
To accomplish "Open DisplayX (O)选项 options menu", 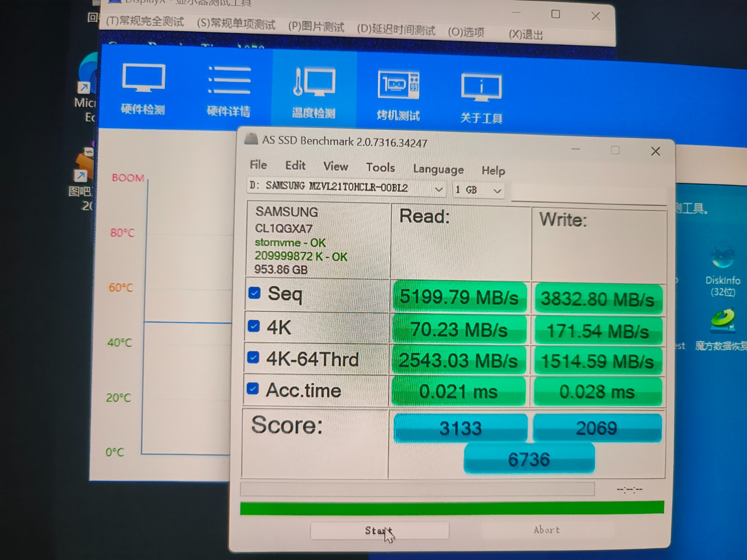I will 466,32.
